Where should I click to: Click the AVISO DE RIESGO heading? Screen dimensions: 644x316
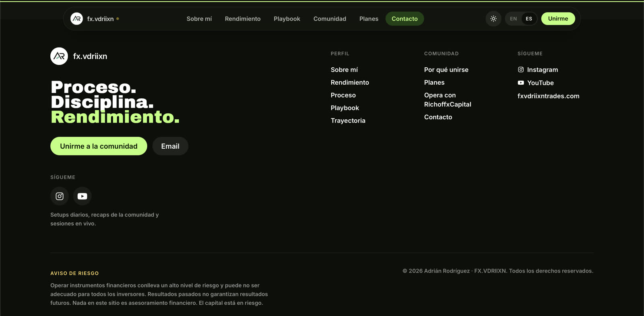[x=74, y=273]
